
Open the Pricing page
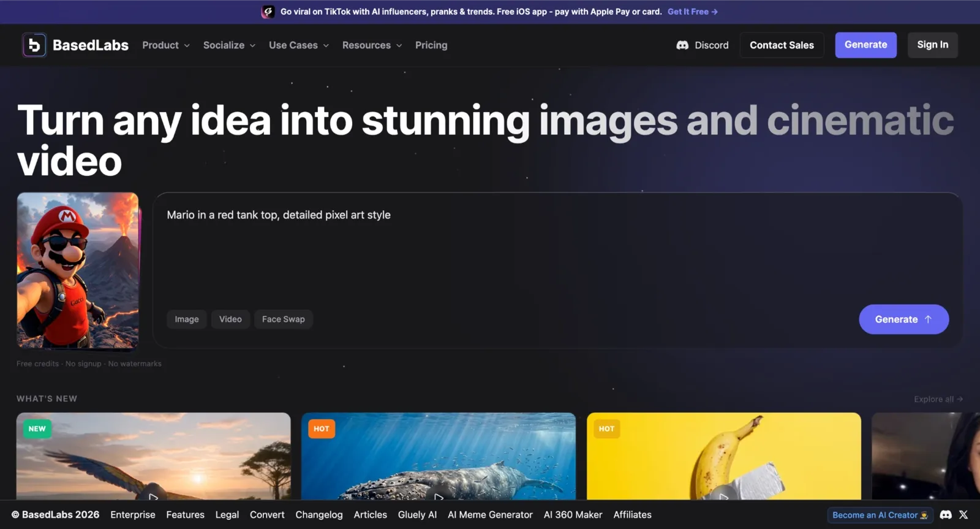tap(431, 45)
